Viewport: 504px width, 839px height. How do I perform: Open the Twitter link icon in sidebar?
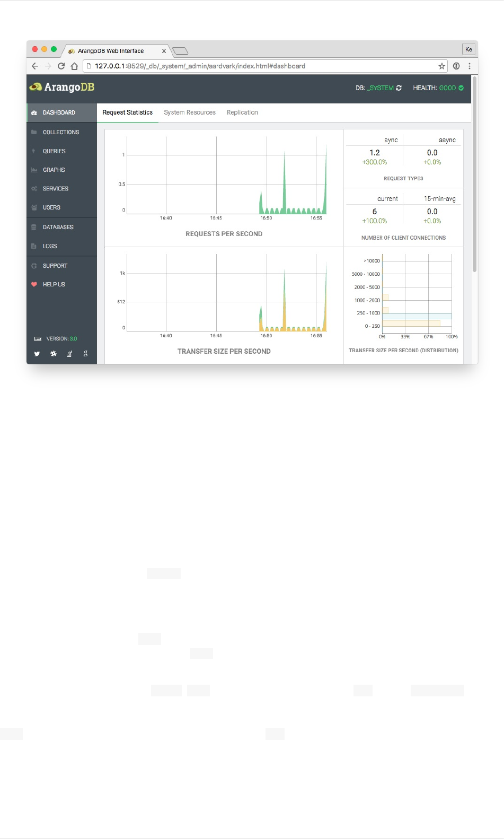tap(37, 354)
